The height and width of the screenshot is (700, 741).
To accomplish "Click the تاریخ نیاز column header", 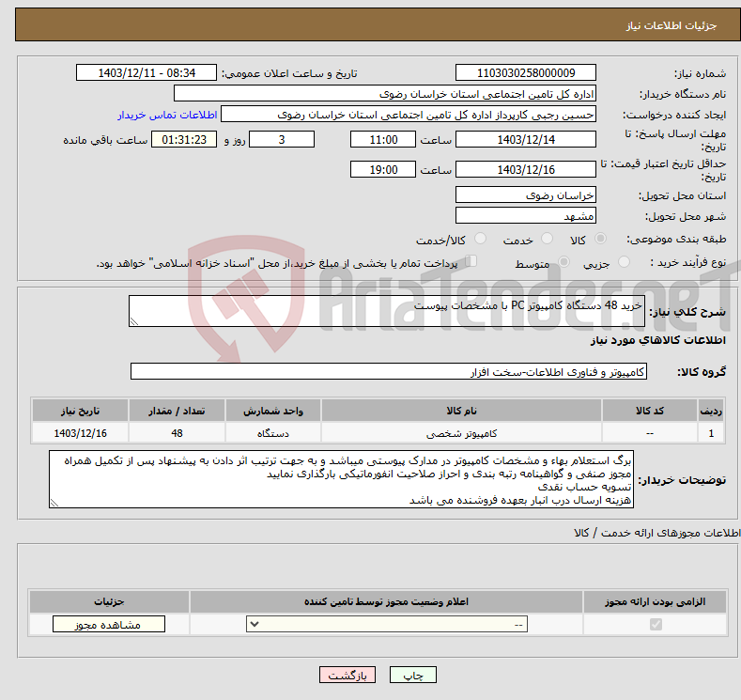I will [x=80, y=412].
